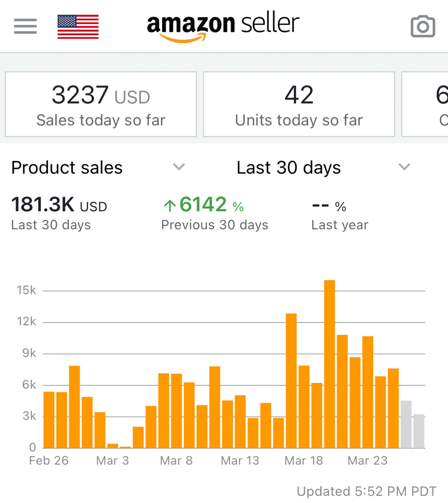Tap the last gray bar in chart
448x503 pixels.
419,431
